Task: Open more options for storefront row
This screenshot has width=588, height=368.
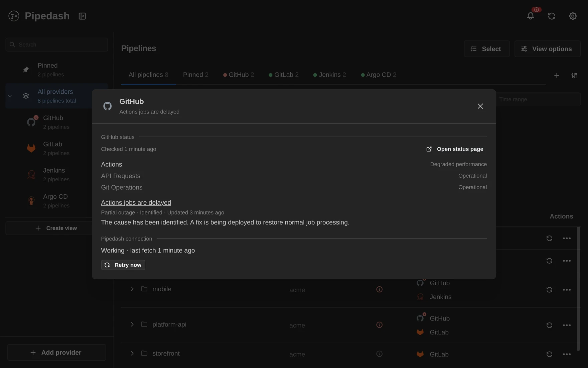Action: pos(567,354)
